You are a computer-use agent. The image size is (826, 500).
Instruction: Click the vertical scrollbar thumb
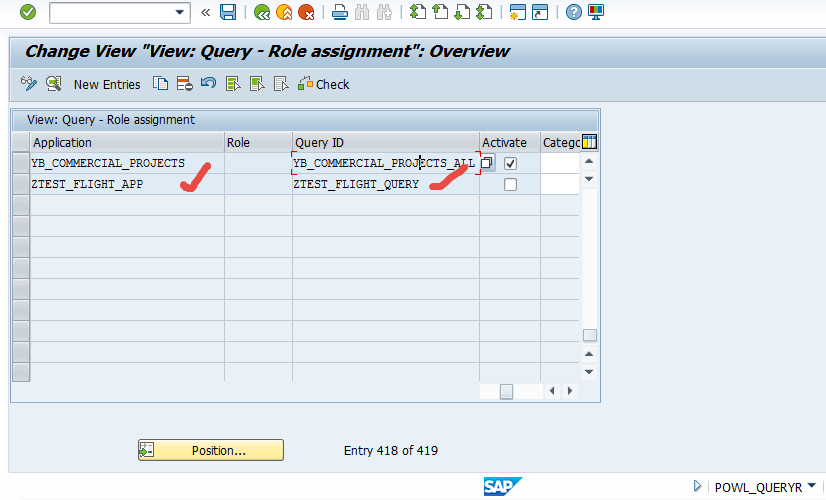(x=589, y=335)
